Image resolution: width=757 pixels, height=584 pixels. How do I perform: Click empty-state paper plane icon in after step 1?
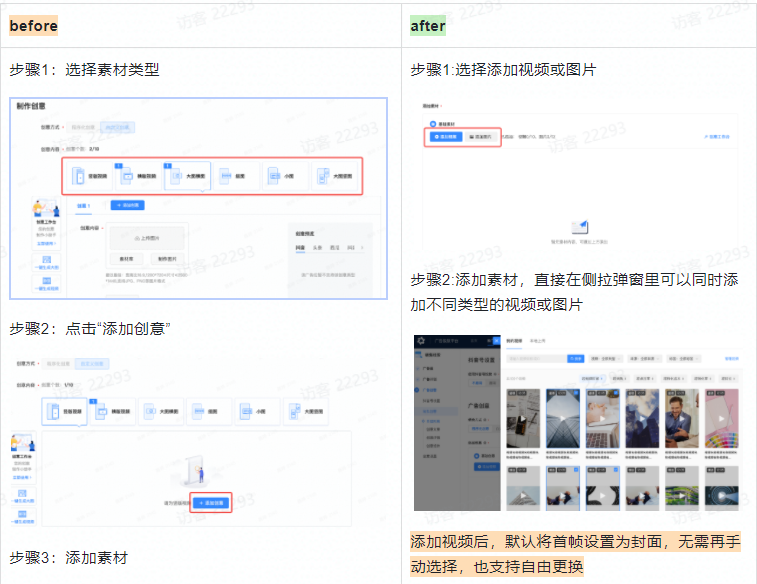pyautogui.click(x=580, y=227)
